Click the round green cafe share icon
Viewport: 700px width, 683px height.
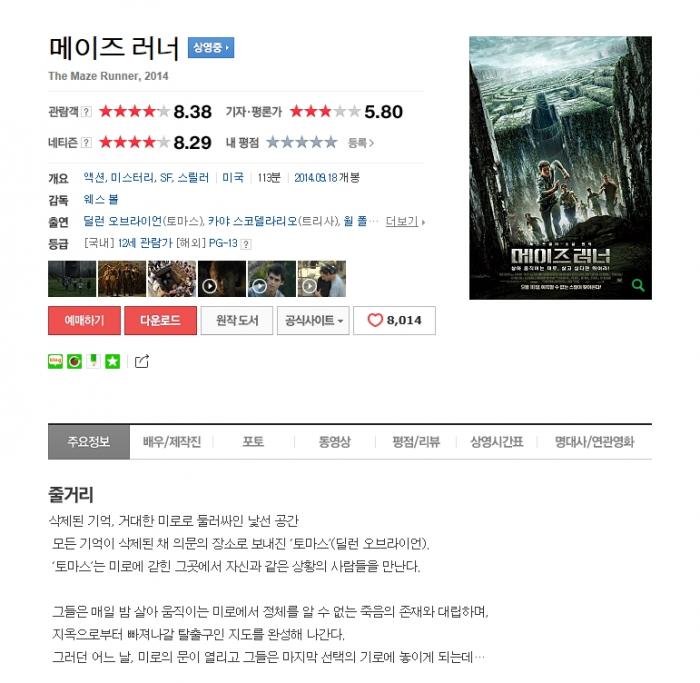click(75, 361)
